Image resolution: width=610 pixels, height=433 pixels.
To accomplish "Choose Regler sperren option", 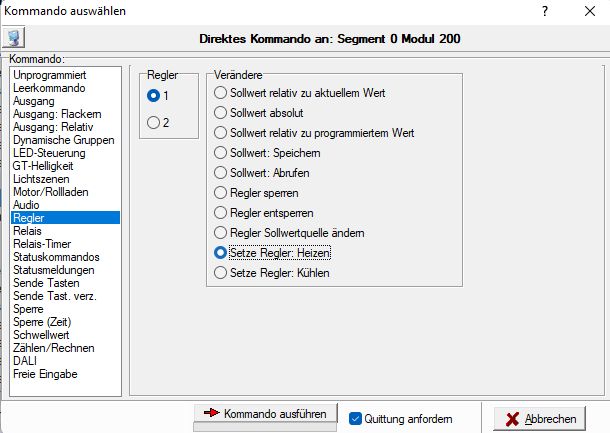I will 221,193.
